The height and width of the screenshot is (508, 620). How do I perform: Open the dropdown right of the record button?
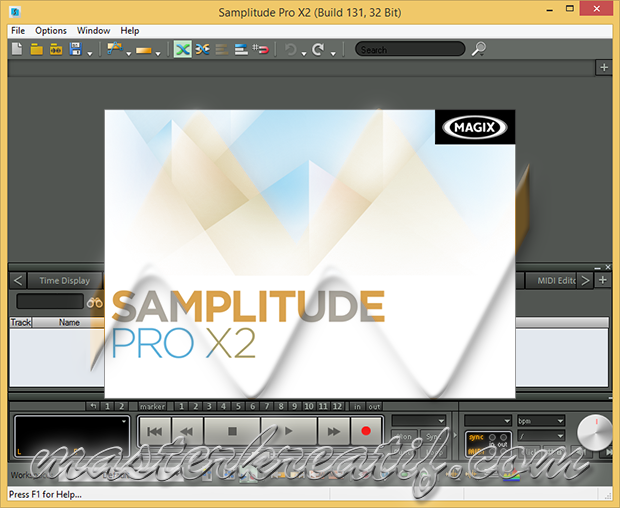tap(419, 421)
